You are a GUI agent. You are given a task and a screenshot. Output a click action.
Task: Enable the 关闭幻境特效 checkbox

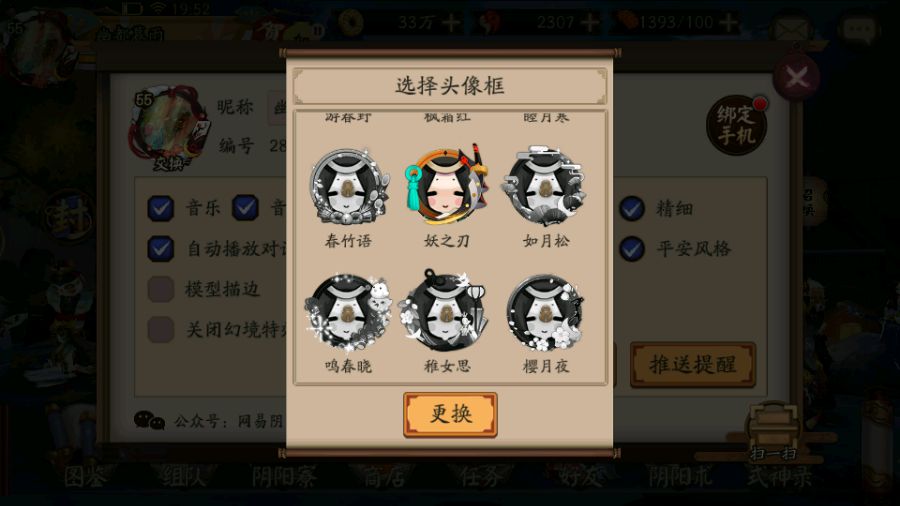point(161,330)
